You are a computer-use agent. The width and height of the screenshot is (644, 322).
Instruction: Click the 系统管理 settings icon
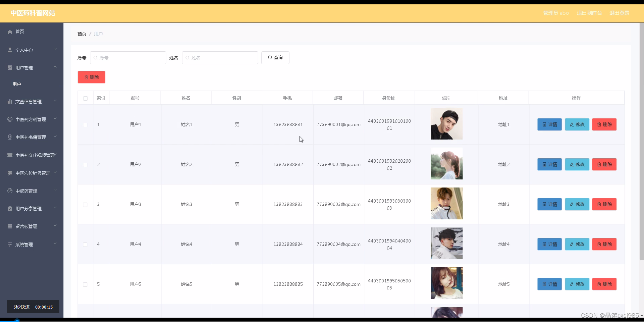9,244
